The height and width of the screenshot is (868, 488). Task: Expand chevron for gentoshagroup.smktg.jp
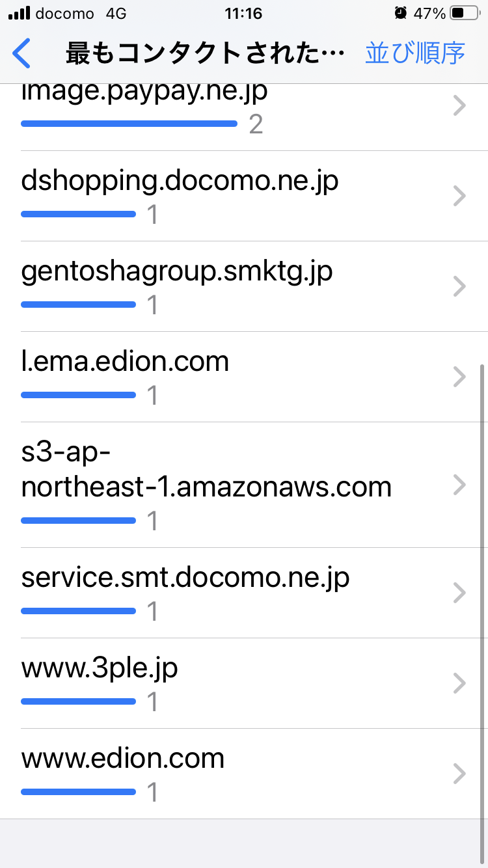click(459, 286)
